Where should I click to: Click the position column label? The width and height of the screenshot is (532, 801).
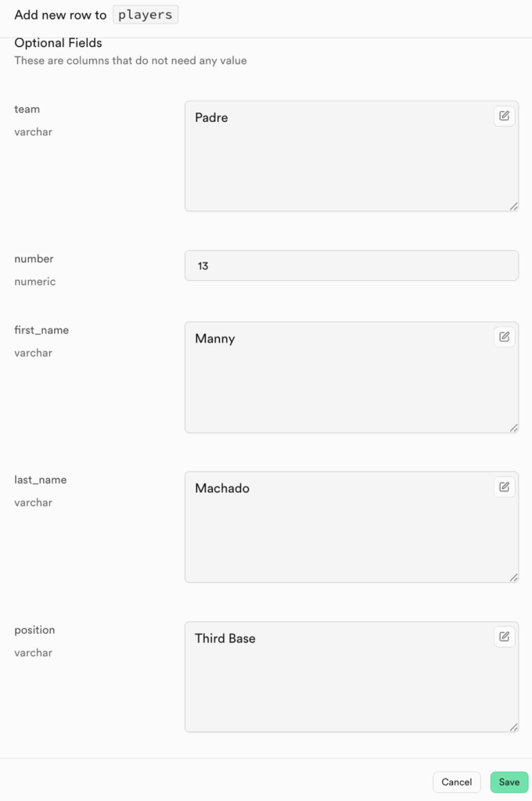click(34, 630)
